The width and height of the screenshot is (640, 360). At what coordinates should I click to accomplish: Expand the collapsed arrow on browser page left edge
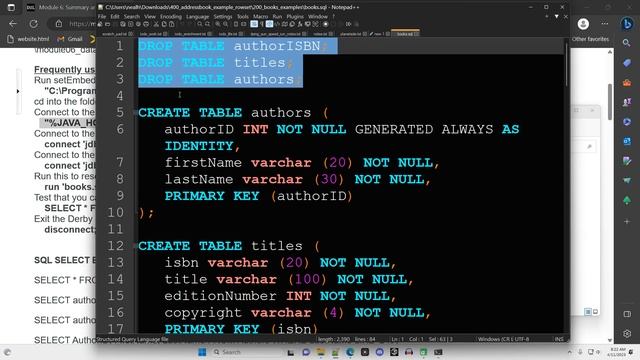(x=18, y=91)
